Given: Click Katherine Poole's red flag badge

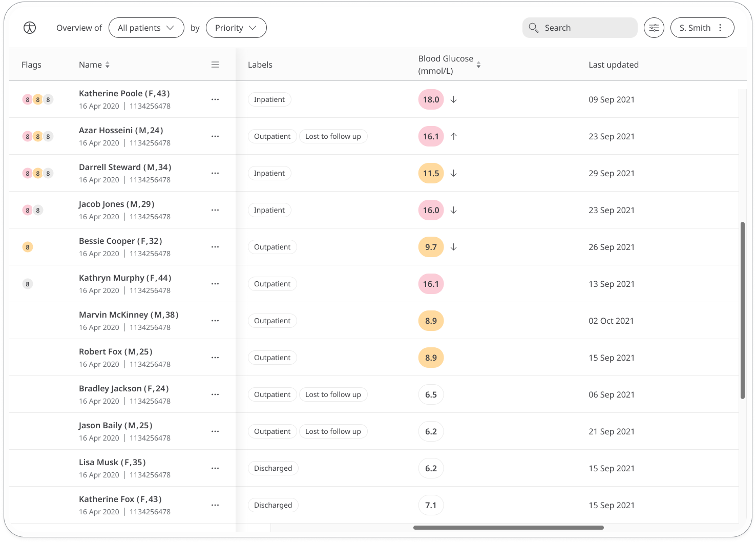Looking at the screenshot, I should (x=28, y=99).
